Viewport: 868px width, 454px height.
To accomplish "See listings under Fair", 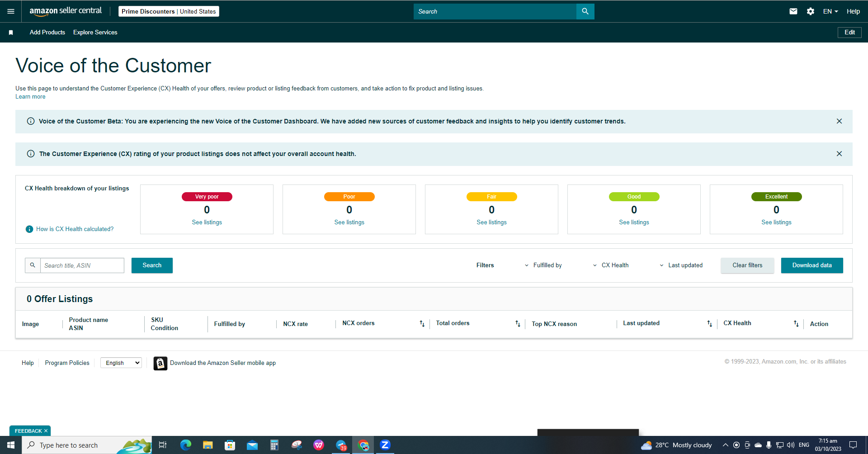I will tap(492, 222).
